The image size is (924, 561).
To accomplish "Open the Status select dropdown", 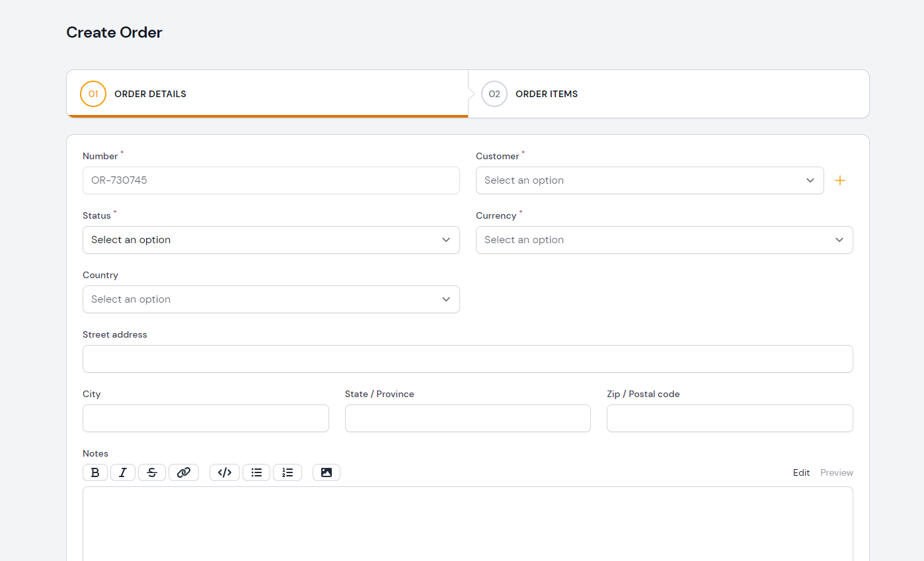I will [271, 240].
